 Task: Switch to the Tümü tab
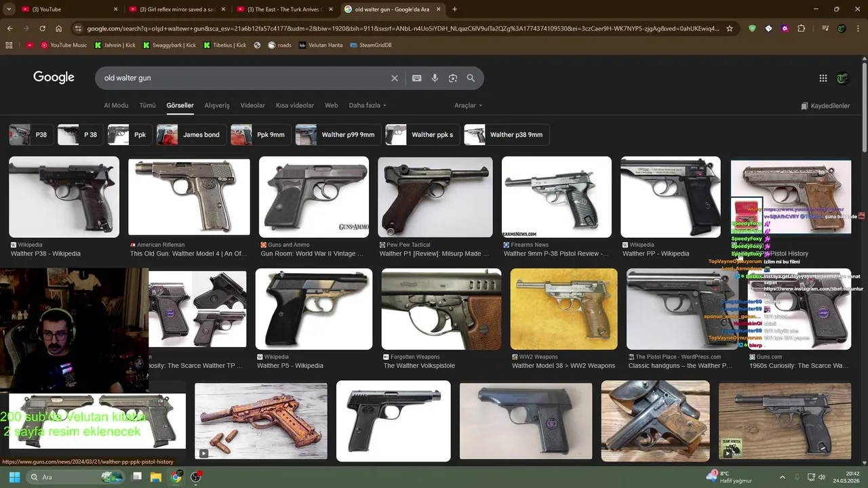point(147,105)
